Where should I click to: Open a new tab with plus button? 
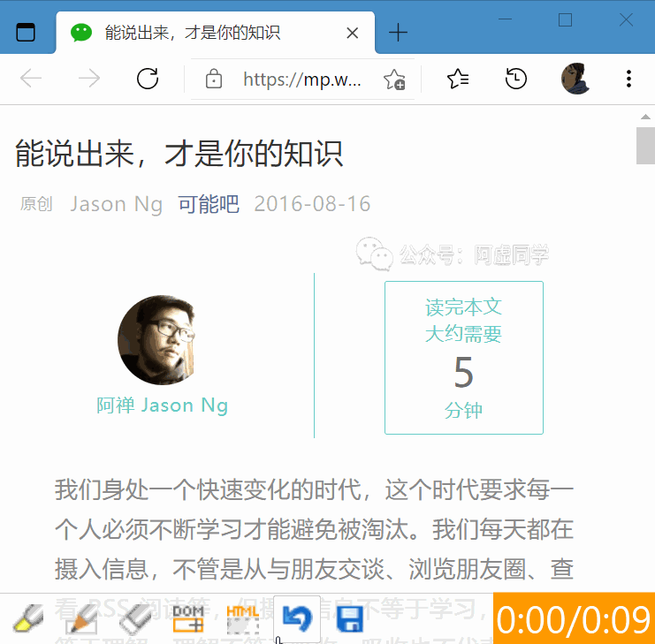[x=398, y=33]
